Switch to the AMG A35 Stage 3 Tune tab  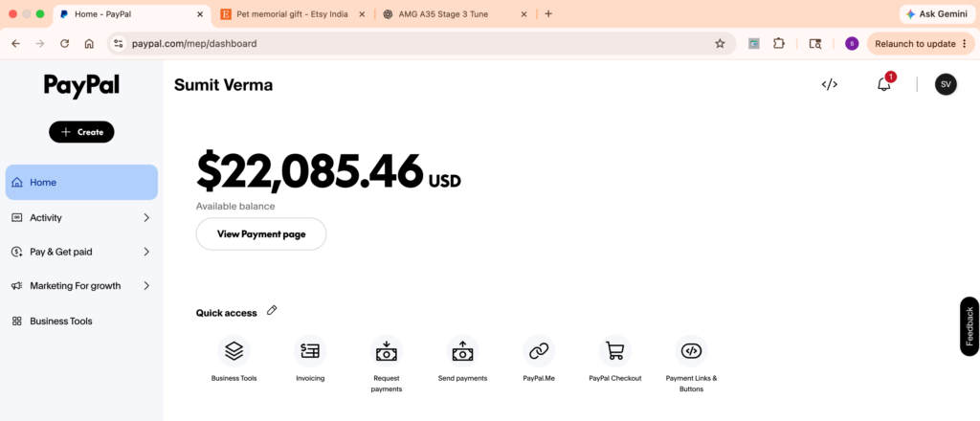[x=455, y=13]
